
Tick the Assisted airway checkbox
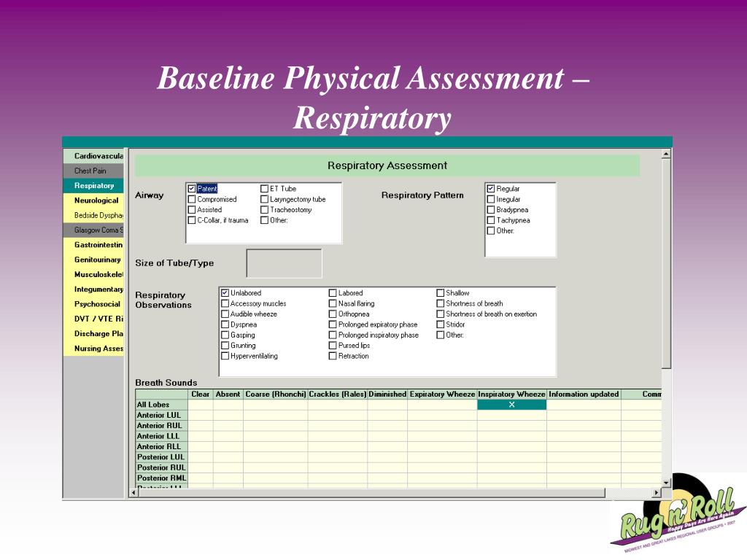[x=192, y=209]
